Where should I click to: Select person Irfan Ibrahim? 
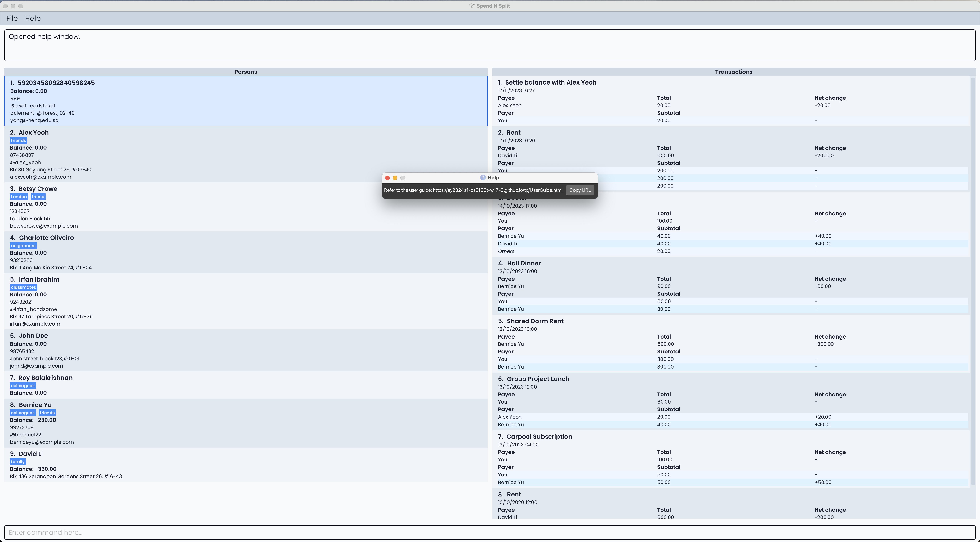(246, 301)
